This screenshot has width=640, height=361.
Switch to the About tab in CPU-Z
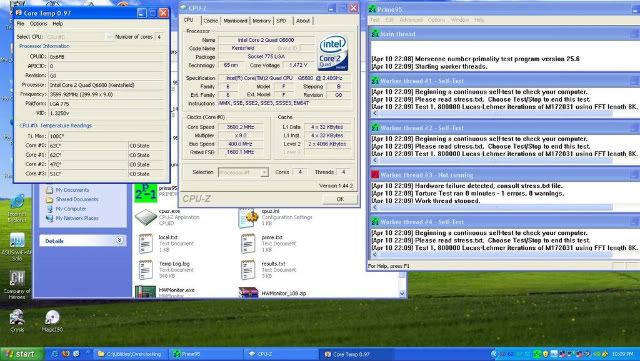(x=303, y=20)
